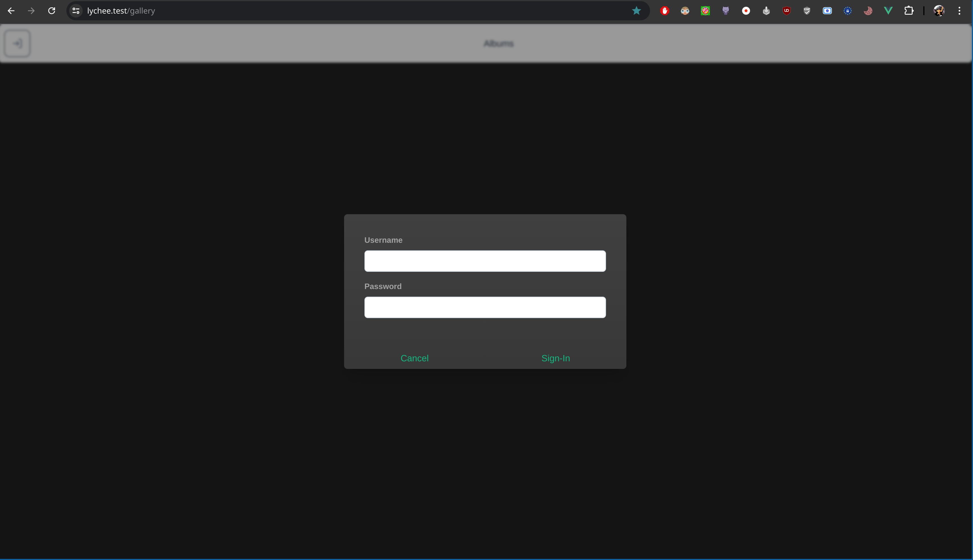Viewport: 973px width, 560px height.
Task: Focus the Password input field
Action: pyautogui.click(x=485, y=307)
